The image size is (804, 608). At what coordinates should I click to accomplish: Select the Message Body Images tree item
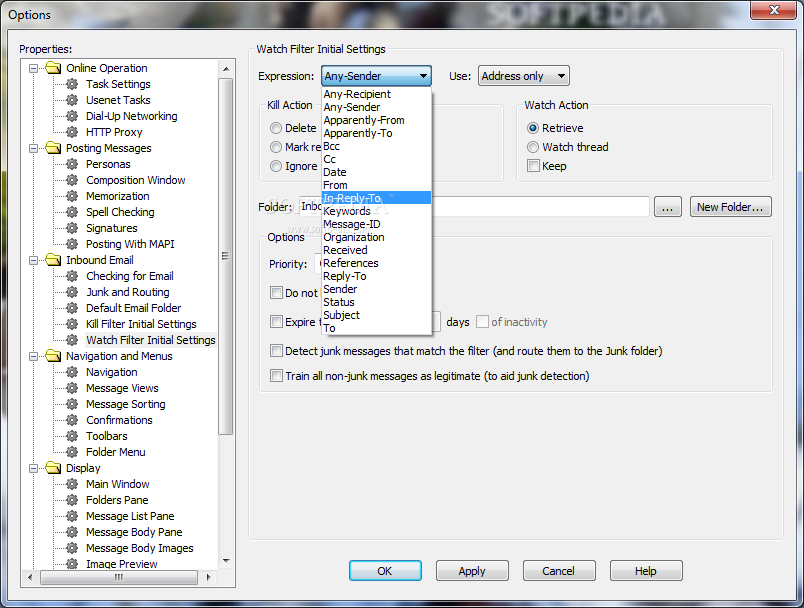coord(139,548)
